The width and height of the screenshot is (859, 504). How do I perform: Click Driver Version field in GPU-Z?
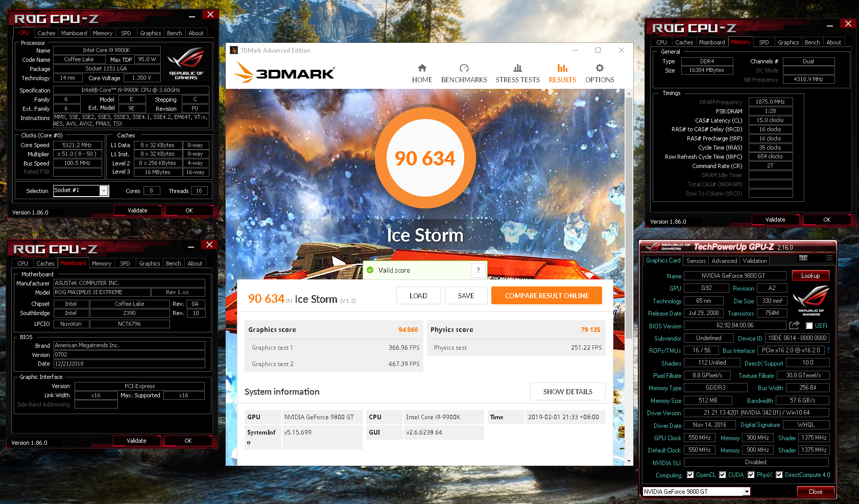tap(756, 413)
